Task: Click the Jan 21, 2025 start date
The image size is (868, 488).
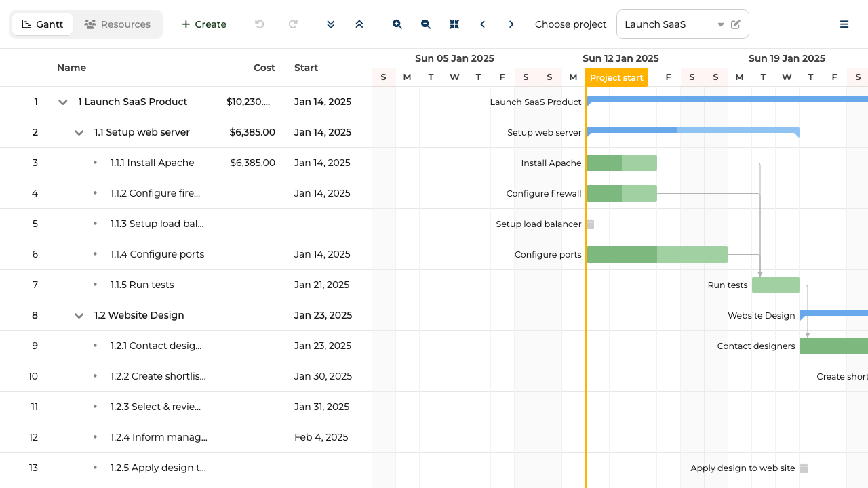Action: [321, 285]
